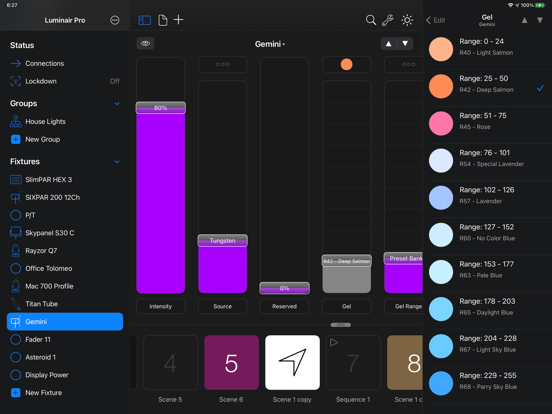Choose R57 Lavender gel
This screenshot has height=414, width=552.
tap(488, 198)
